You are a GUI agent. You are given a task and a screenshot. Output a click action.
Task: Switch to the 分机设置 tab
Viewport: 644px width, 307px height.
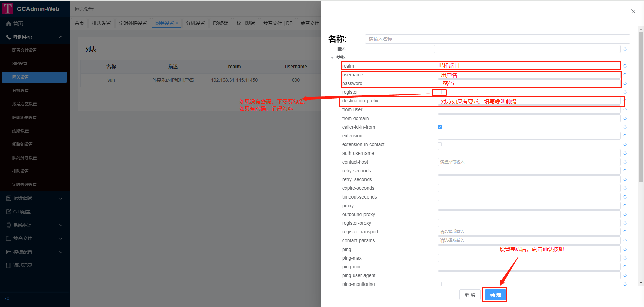coord(195,23)
